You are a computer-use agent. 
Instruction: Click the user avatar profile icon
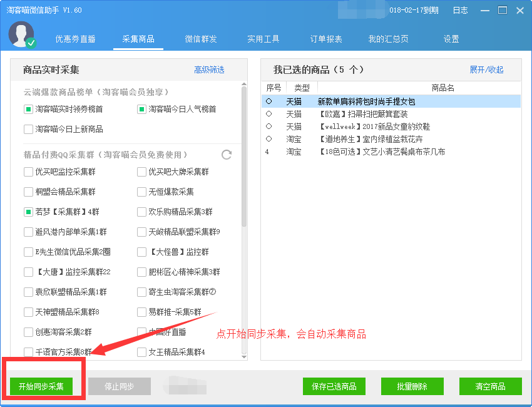pos(21,34)
